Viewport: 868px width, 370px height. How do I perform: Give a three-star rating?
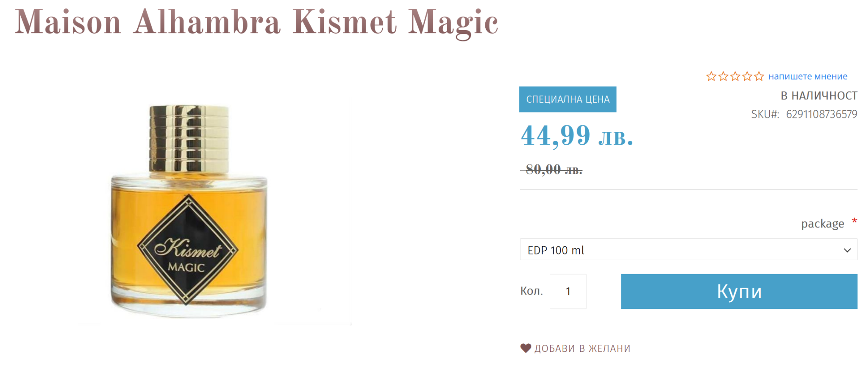pos(735,76)
